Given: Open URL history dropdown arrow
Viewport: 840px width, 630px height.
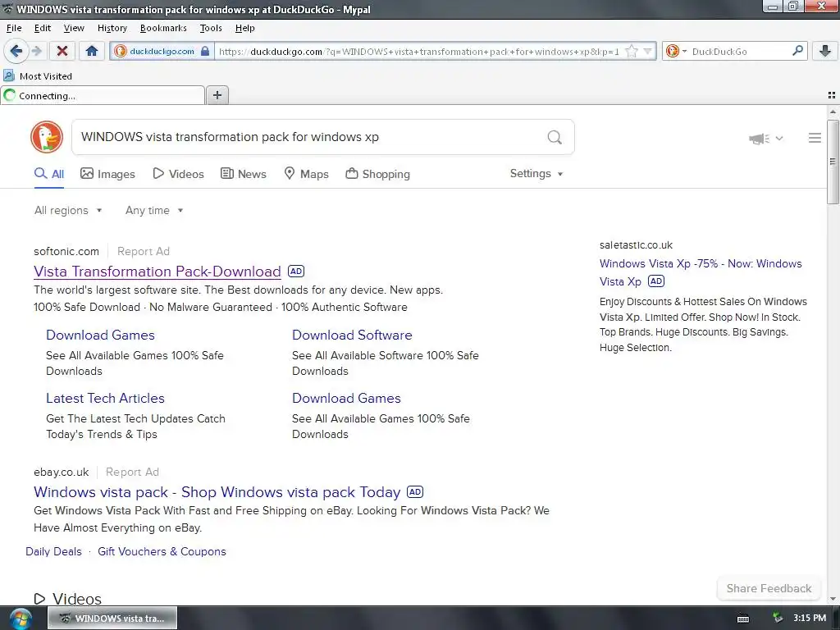Looking at the screenshot, I should tap(648, 51).
